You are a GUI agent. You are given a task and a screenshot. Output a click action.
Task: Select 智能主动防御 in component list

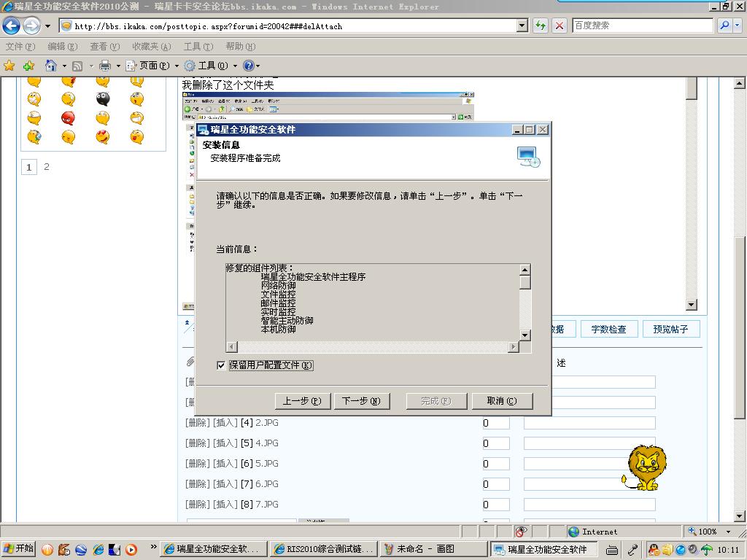[287, 321]
